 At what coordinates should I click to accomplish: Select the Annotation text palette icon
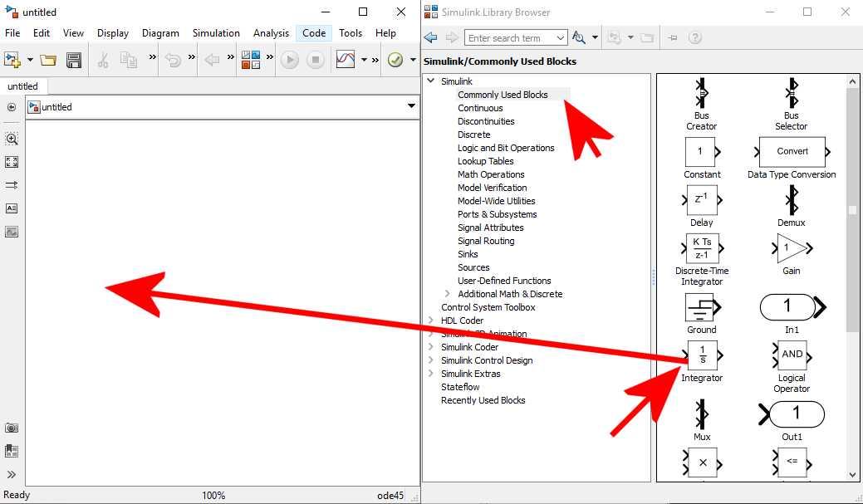[12, 208]
